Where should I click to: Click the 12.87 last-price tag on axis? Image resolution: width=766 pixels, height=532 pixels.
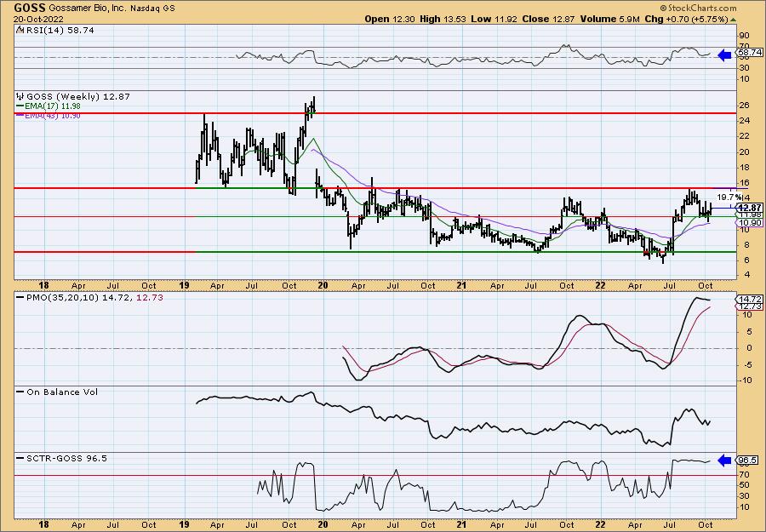(750, 208)
